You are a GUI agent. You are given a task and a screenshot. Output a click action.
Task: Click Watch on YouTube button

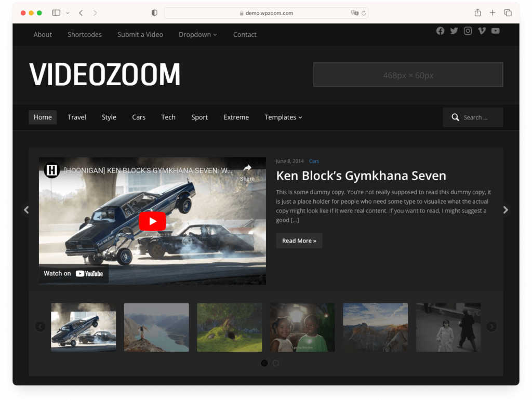pos(74,273)
